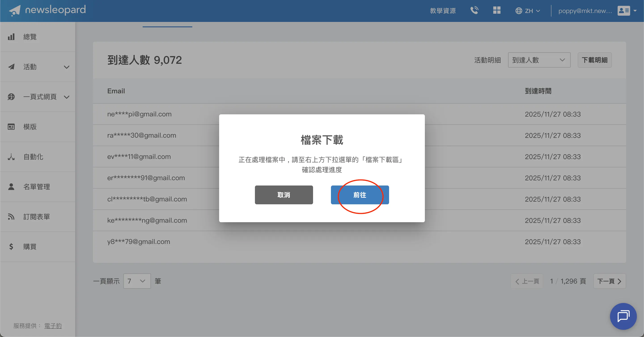Image resolution: width=644 pixels, height=337 pixels.
Task: Click the phone contact icon
Action: [x=474, y=11]
